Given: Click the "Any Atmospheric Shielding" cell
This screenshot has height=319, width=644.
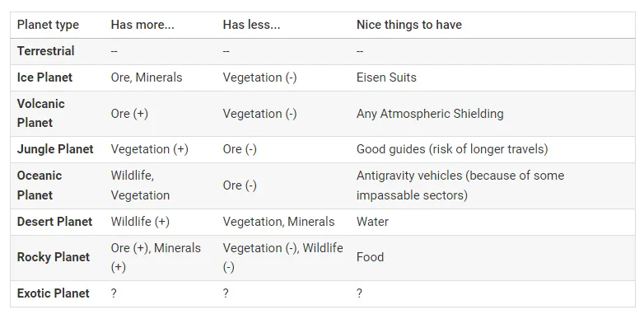Looking at the screenshot, I should click(430, 114).
